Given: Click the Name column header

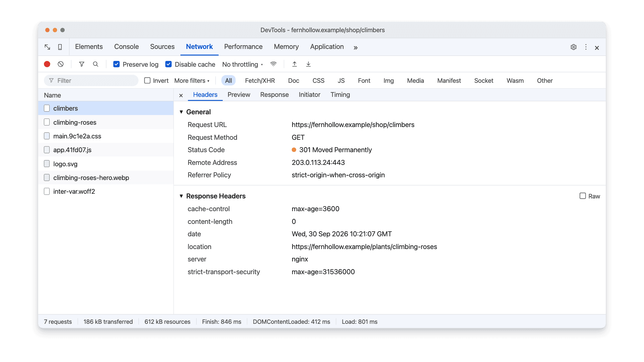Looking at the screenshot, I should (106, 95).
